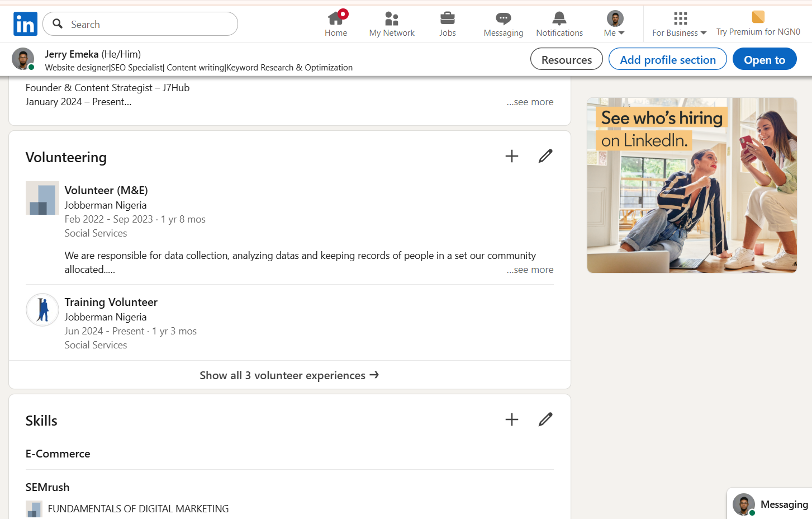Open the Me dropdown menu

[x=614, y=22]
